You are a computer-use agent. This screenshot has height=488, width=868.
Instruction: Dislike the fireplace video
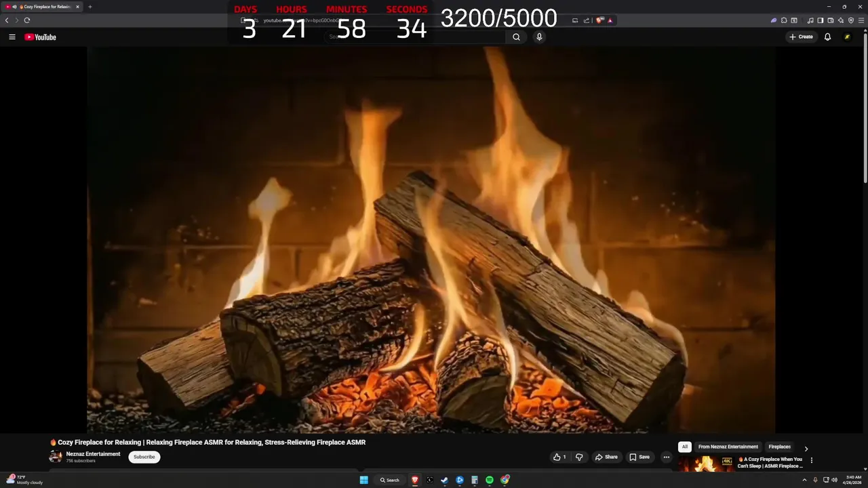point(579,457)
